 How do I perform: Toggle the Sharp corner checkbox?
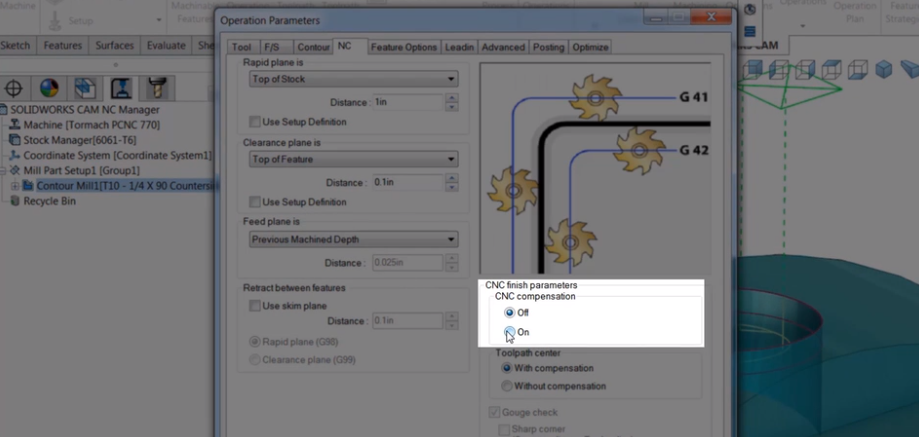click(x=503, y=429)
